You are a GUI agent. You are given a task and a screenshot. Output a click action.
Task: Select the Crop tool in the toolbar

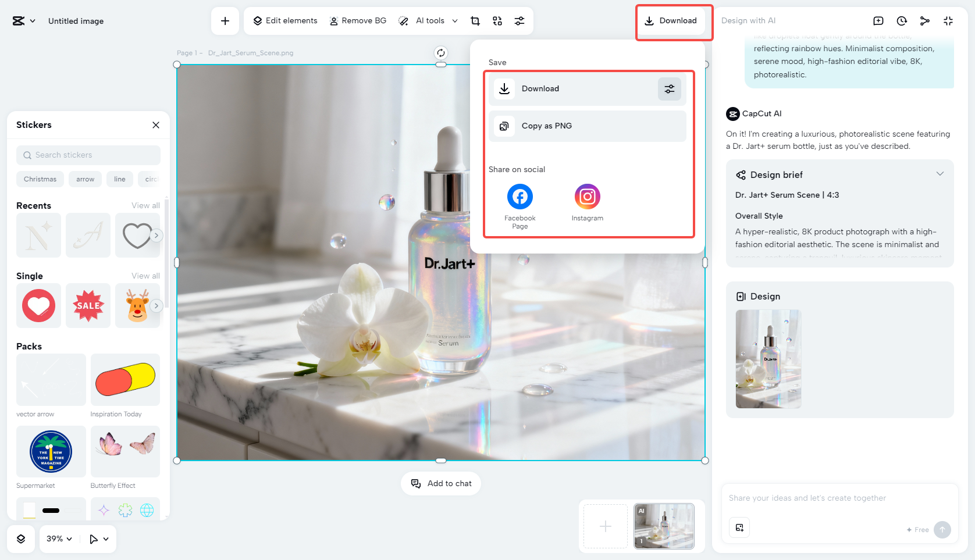coord(475,20)
